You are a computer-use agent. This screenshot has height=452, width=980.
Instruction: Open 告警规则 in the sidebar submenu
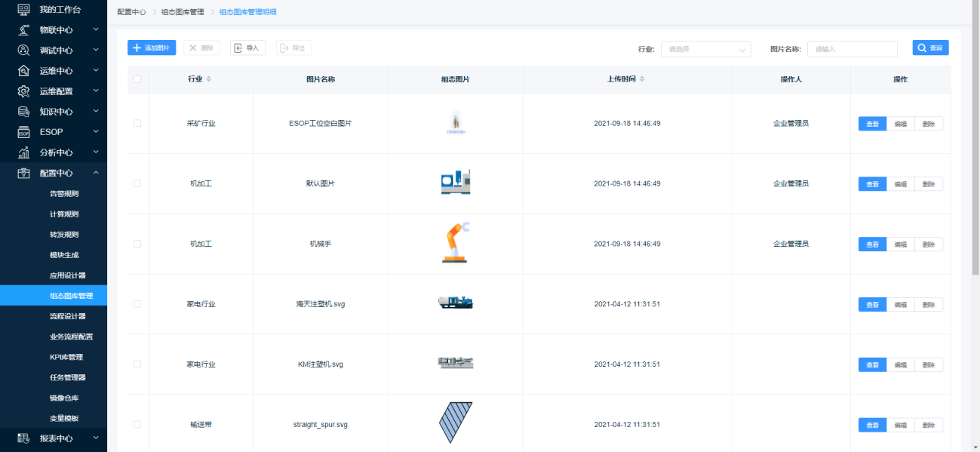[64, 194]
